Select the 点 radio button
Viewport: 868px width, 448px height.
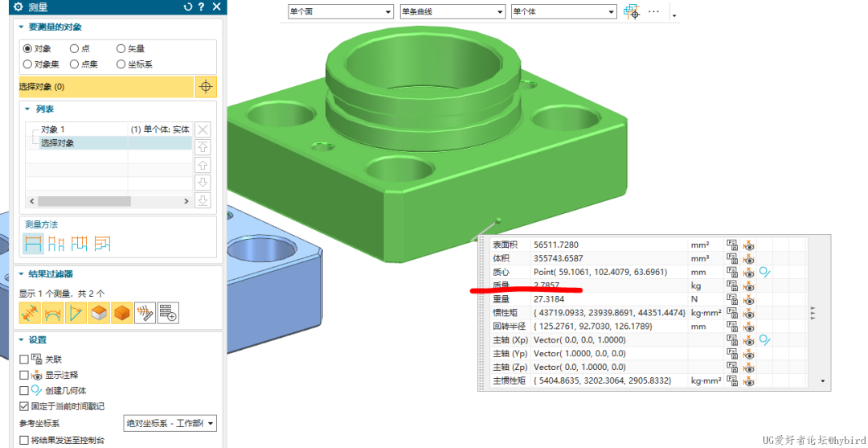pyautogui.click(x=75, y=49)
